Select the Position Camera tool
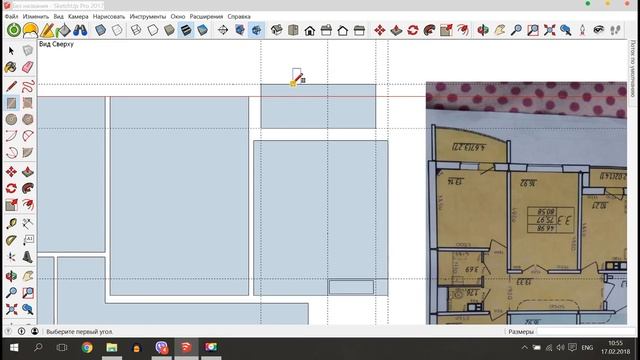640x360 pixels. coord(582,30)
